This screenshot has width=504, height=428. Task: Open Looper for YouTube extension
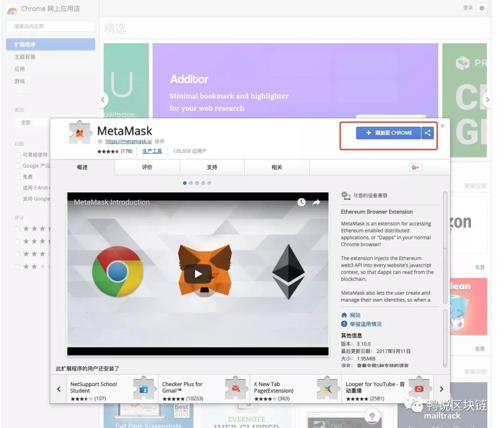pyautogui.click(x=387, y=389)
